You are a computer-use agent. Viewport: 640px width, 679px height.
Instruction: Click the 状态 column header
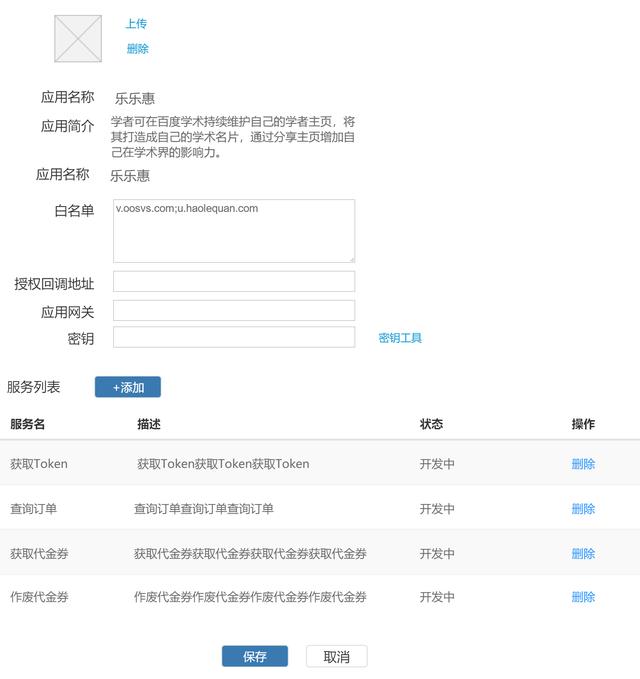(x=431, y=424)
